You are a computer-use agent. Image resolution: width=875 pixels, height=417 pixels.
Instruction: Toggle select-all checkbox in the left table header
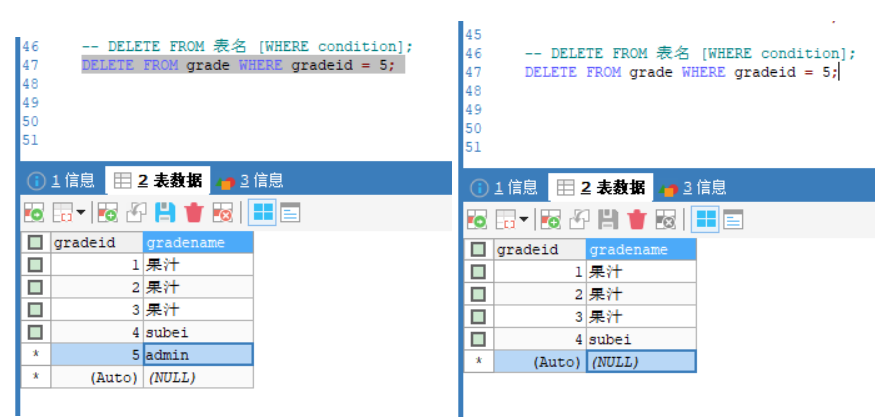[x=36, y=243]
